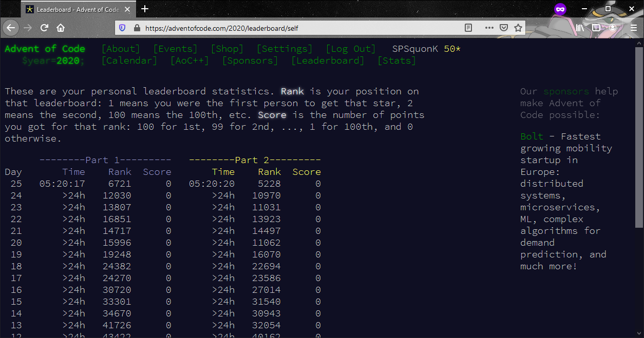Save page to Pocket
The image size is (644, 338).
click(504, 28)
